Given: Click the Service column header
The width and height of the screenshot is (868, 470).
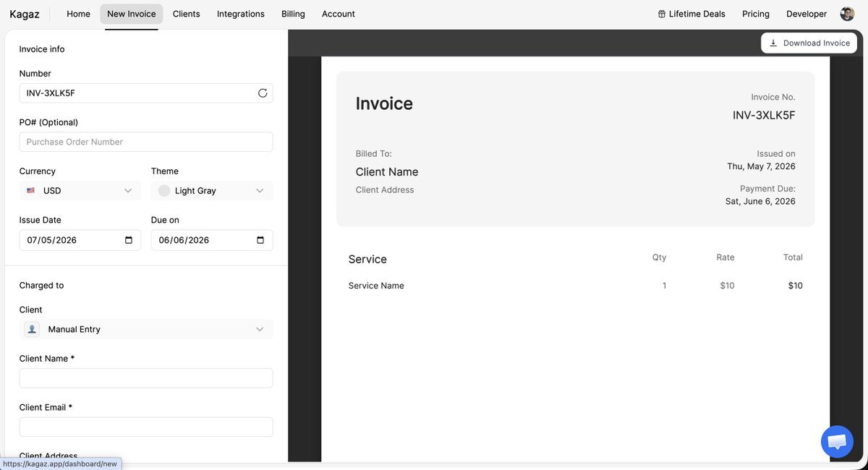Looking at the screenshot, I should (367, 259).
